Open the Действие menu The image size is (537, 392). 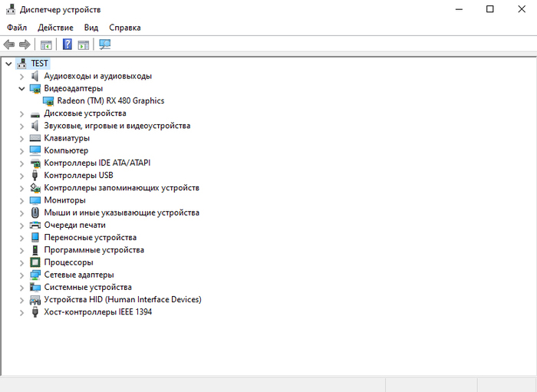click(x=55, y=28)
